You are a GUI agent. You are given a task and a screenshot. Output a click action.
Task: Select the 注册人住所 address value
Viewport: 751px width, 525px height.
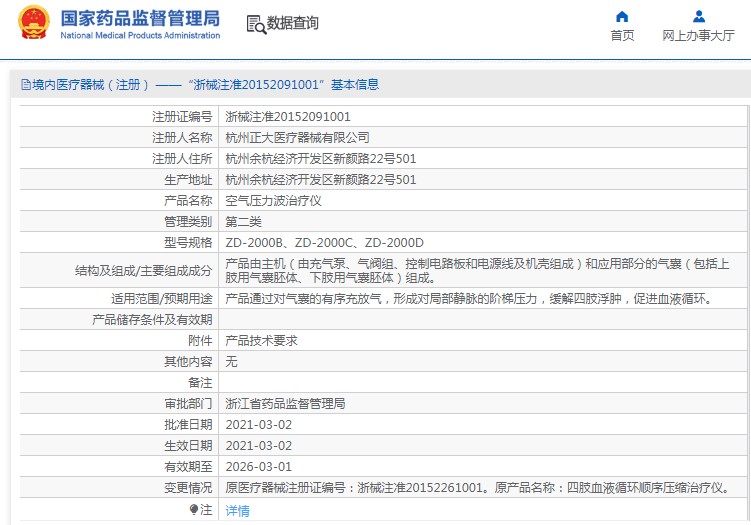click(x=320, y=159)
